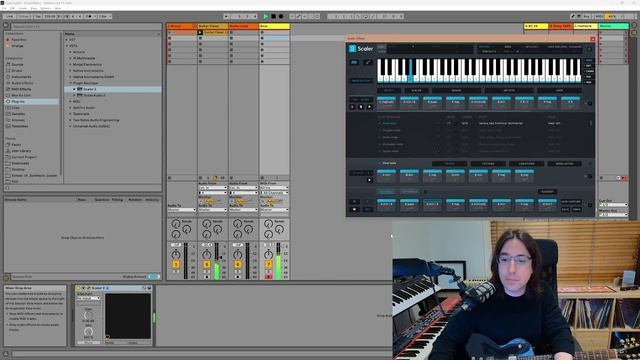Toggle first track activator button 1
Screen dimensions: 640x360
[176, 264]
